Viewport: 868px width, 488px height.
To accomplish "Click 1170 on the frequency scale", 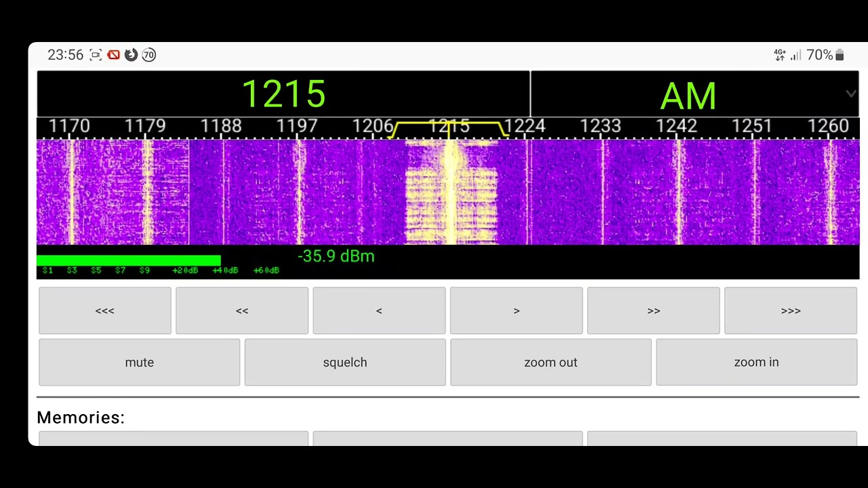I will tap(69, 127).
